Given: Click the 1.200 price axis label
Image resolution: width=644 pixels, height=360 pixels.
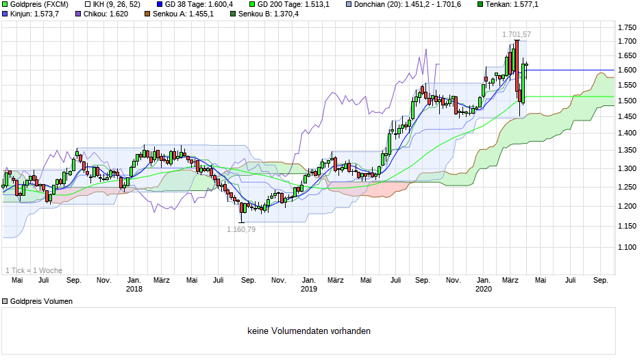Looking at the screenshot, I should [x=627, y=206].
